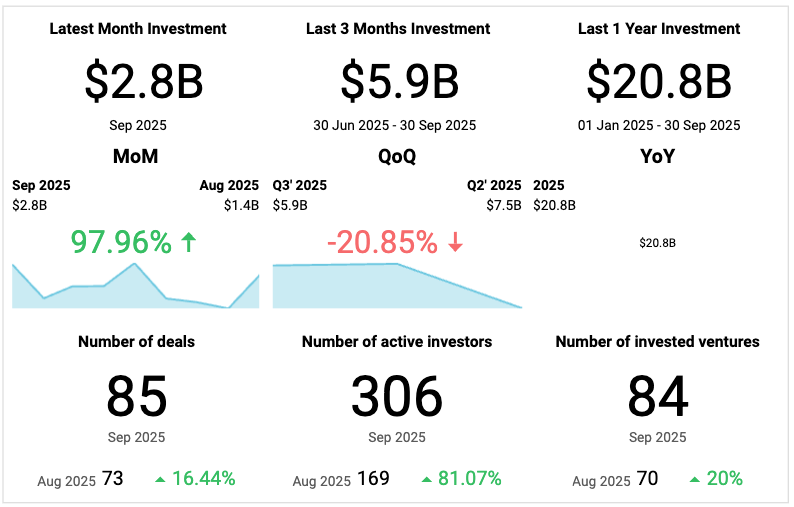Click the $1.4B Aug 2025 comparison value

[x=241, y=205]
